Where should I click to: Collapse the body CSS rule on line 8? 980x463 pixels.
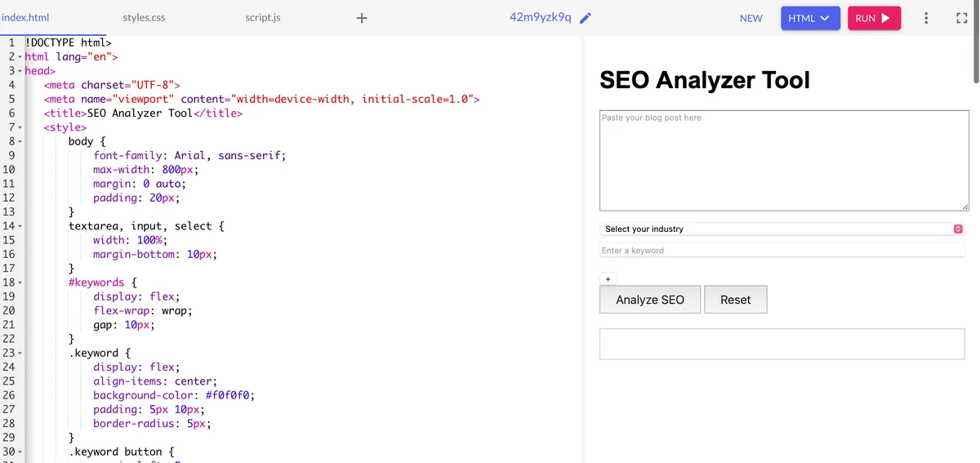pyautogui.click(x=20, y=142)
